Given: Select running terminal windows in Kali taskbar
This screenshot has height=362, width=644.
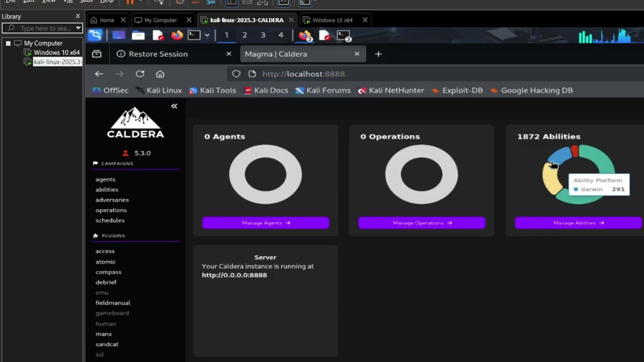Looking at the screenshot, I should tap(344, 35).
